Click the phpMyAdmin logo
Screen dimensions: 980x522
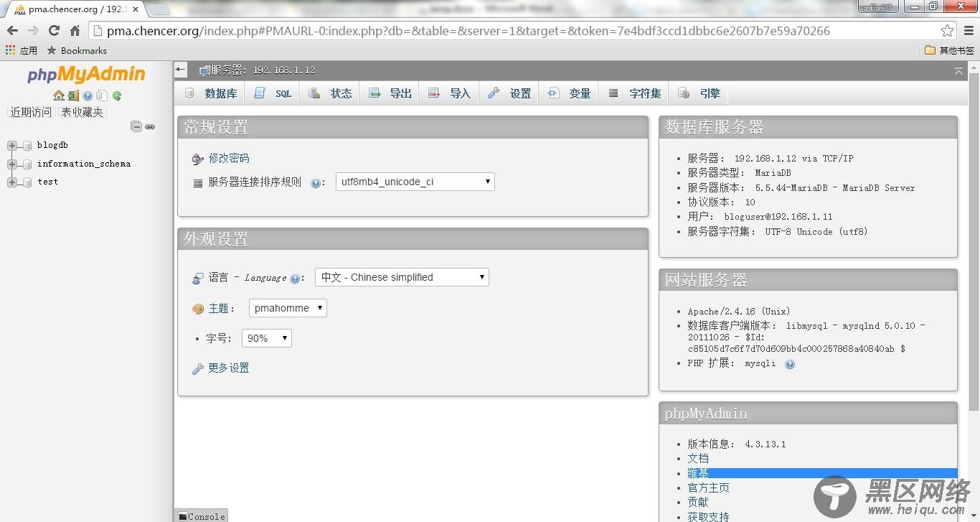point(86,75)
